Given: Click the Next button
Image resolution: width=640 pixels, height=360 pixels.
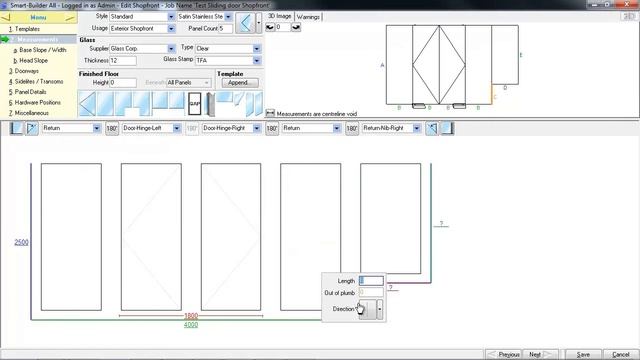Looking at the screenshot, I should click(x=540, y=354).
